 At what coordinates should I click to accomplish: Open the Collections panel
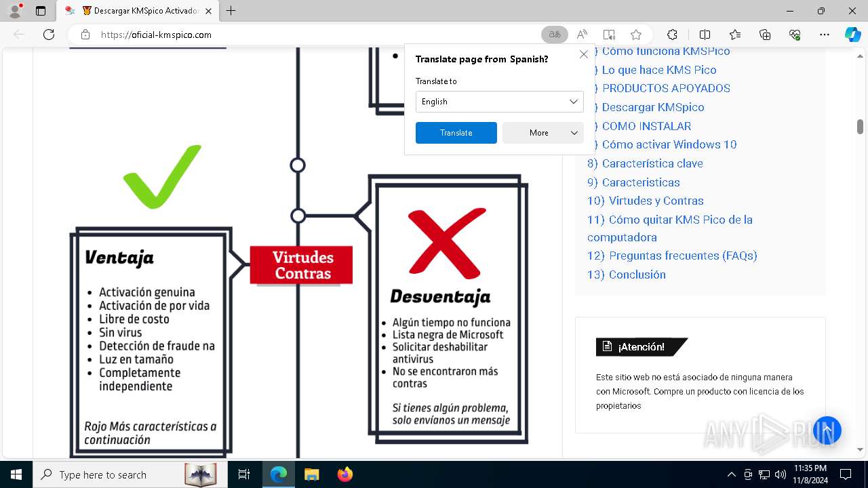[765, 35]
